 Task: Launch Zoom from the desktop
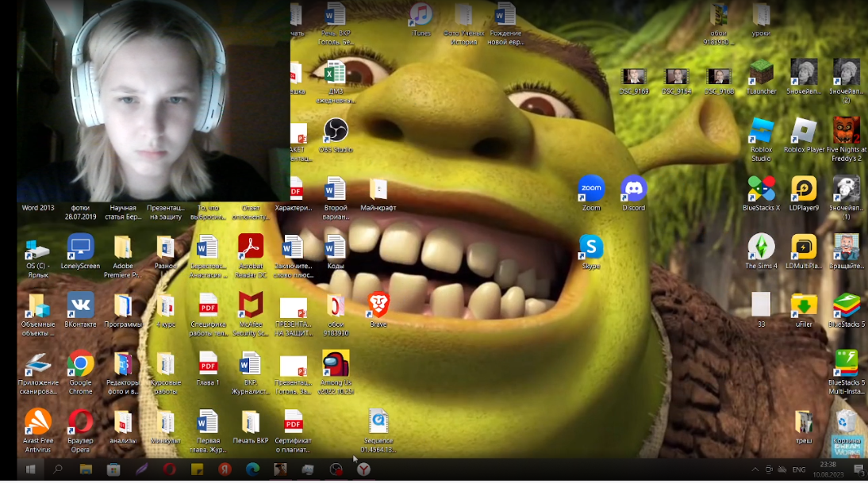591,189
